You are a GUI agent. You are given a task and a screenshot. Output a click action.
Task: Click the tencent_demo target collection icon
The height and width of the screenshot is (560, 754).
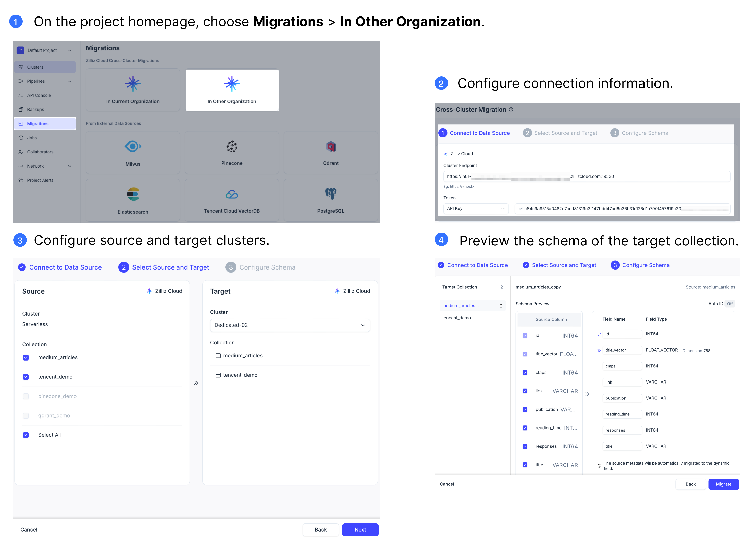(218, 375)
